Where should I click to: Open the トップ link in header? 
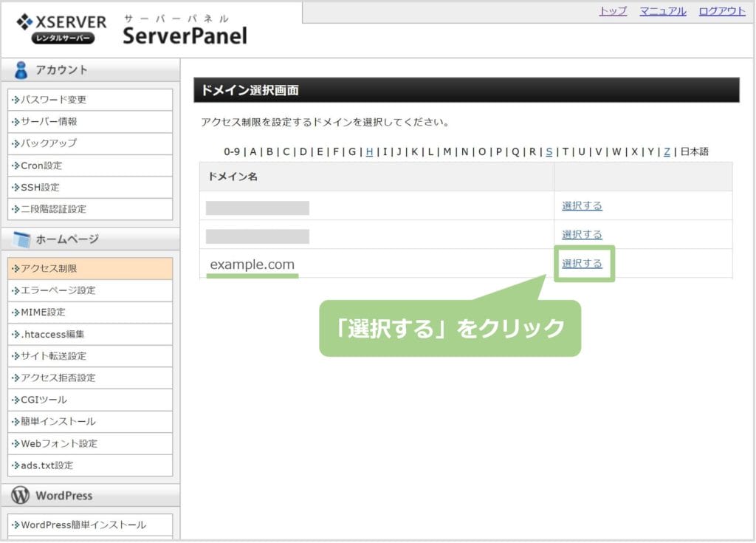click(x=613, y=11)
